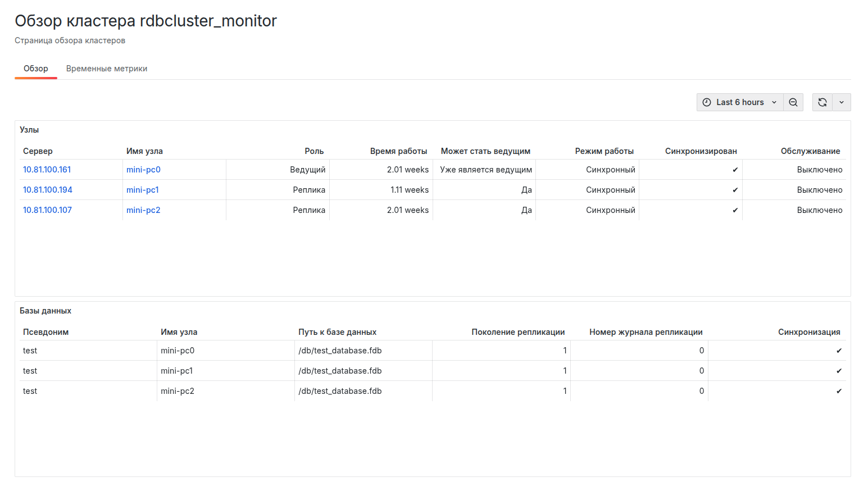Open the mini-pc0 node link
The height and width of the screenshot is (495, 868).
pyautogui.click(x=143, y=170)
